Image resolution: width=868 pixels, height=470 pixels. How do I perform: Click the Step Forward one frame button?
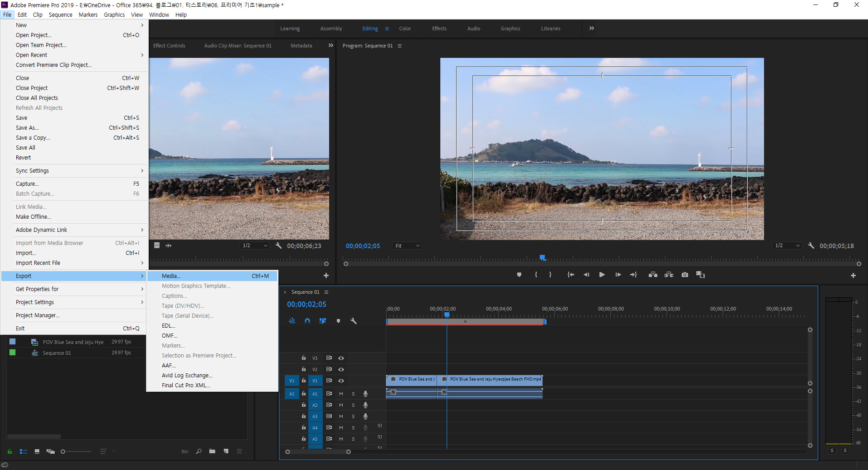[618, 275]
